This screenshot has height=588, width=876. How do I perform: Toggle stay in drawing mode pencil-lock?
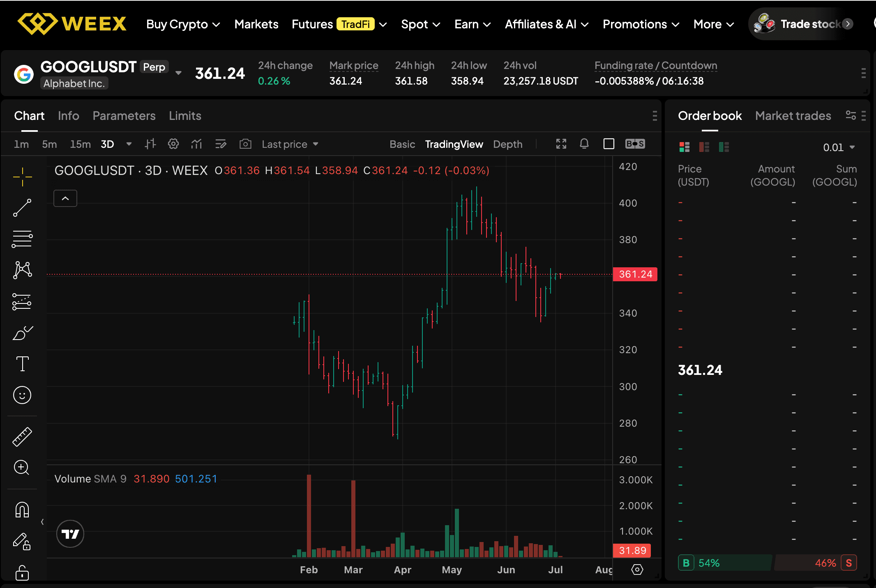coord(22,541)
